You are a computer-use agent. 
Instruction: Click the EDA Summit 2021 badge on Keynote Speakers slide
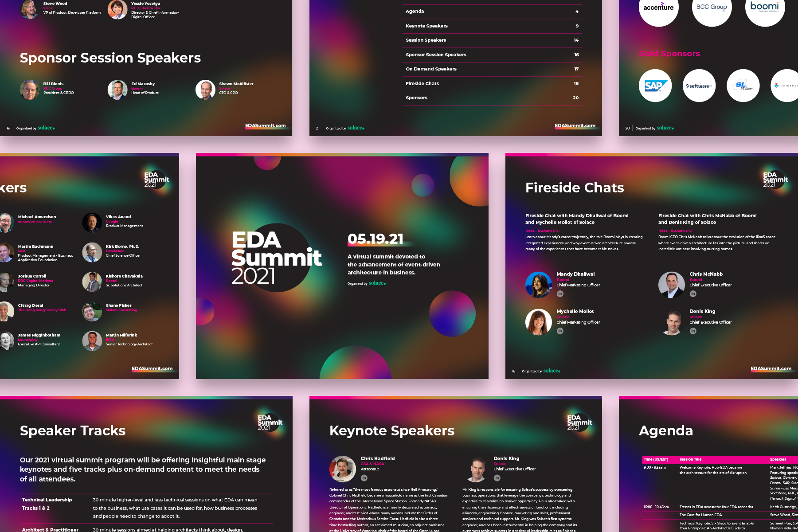(x=579, y=422)
